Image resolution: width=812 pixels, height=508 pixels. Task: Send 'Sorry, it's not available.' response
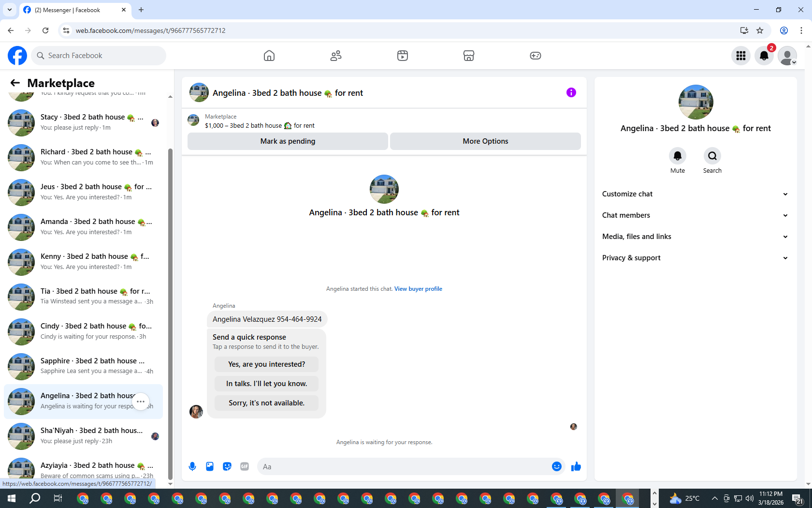point(266,403)
